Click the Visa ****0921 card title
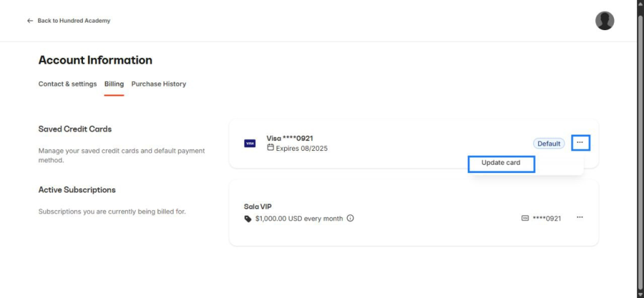The width and height of the screenshot is (644, 298). click(289, 138)
